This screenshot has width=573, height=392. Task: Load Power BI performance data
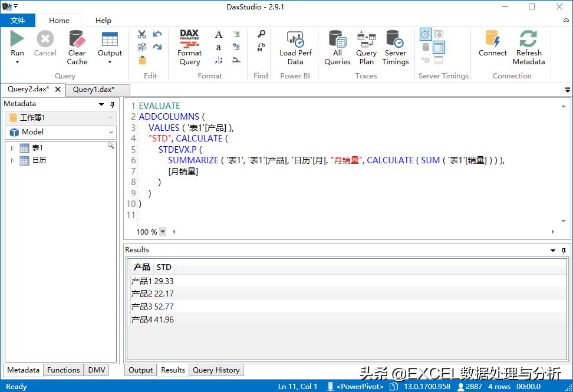295,48
